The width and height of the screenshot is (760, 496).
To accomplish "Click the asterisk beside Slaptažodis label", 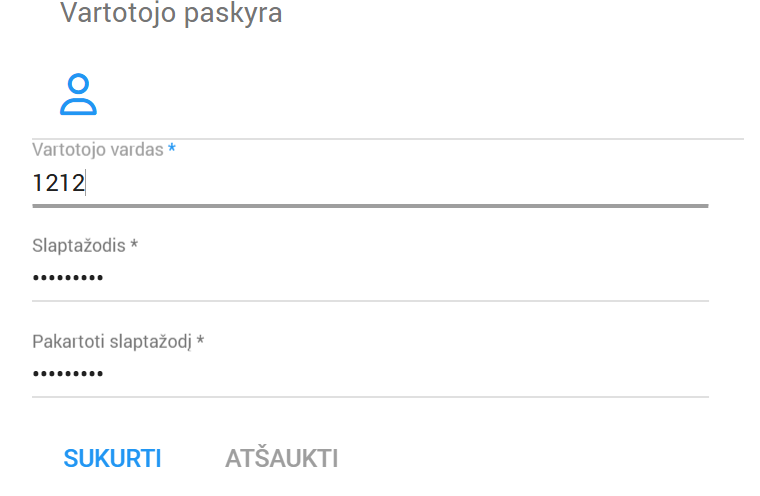I will pyautogui.click(x=134, y=245).
